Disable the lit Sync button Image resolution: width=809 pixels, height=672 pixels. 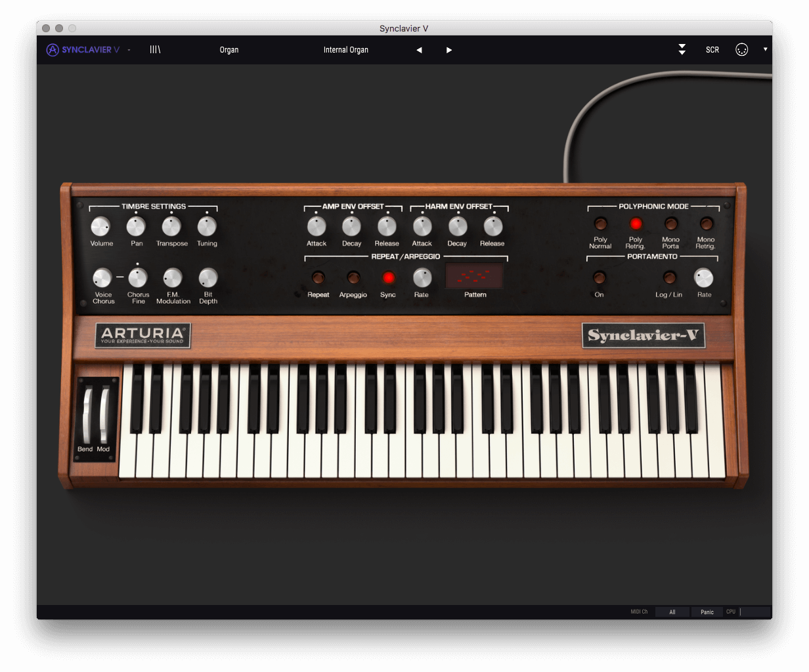coord(388,278)
